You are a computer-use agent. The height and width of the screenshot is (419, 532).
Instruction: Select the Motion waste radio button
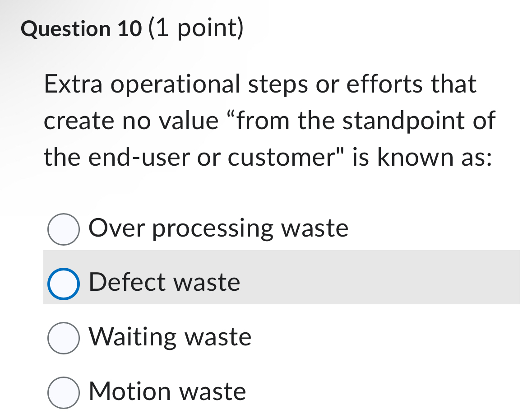(63, 391)
